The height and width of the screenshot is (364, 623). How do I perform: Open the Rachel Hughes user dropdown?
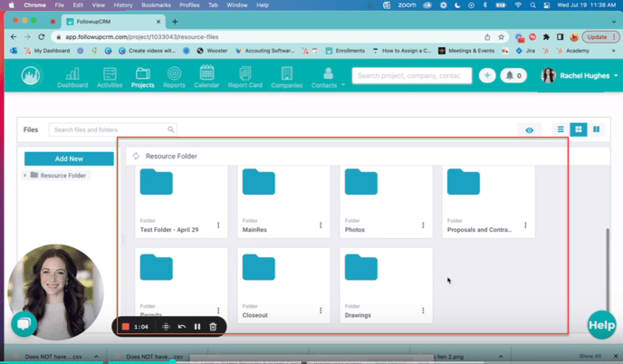point(580,75)
